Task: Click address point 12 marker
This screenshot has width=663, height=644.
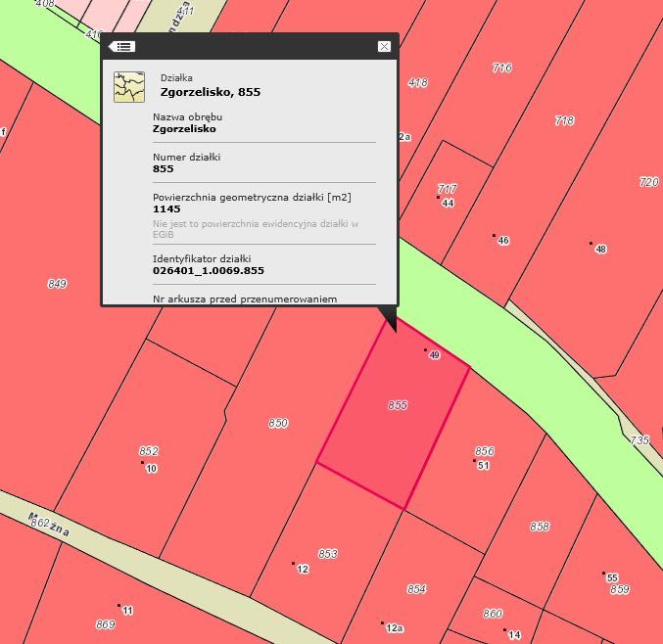Action: 293,564
